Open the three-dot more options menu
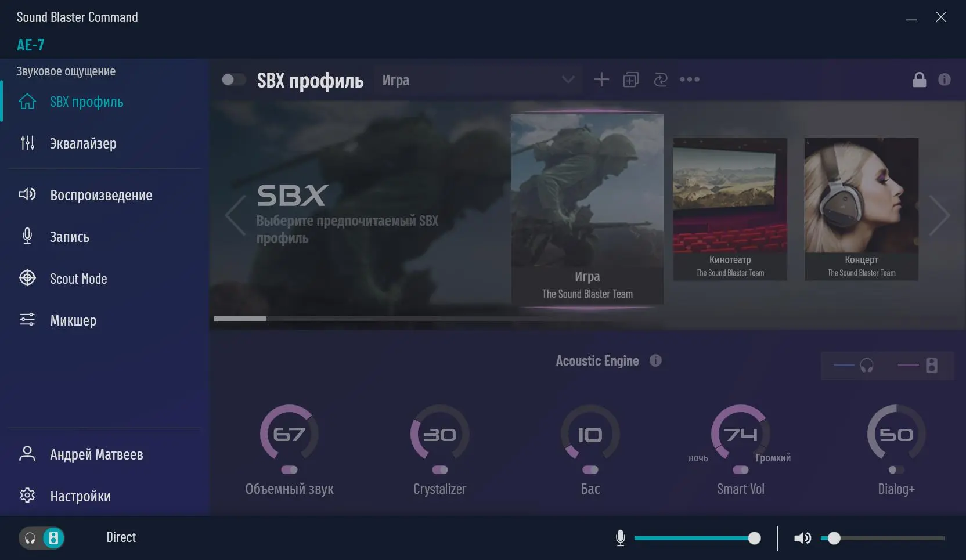Viewport: 966px width, 560px height. coord(690,80)
